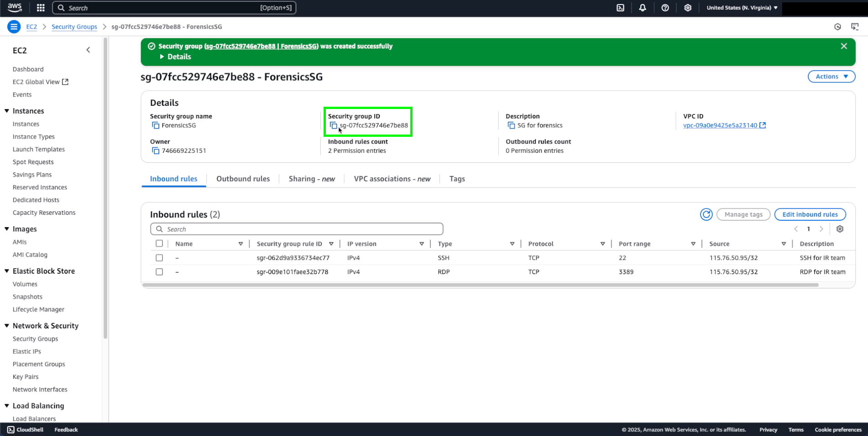Screen dimensions: 868x436
Task: Click the success checkmark icon in banner
Action: pyautogui.click(x=152, y=46)
